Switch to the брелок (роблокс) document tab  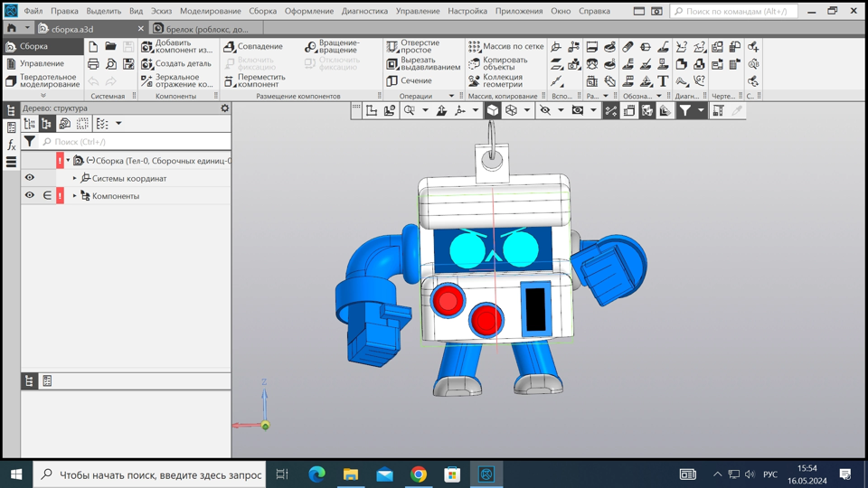[206, 29]
